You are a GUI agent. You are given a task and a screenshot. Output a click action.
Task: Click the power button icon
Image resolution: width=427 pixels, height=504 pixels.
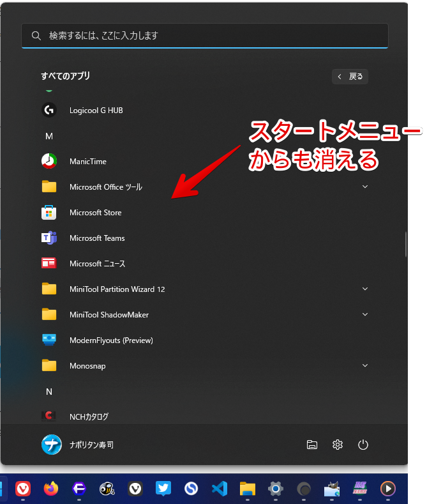point(363,445)
